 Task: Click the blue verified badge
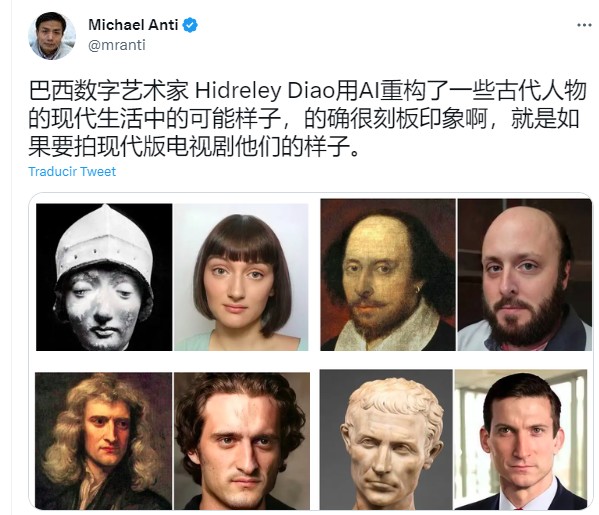click(190, 25)
